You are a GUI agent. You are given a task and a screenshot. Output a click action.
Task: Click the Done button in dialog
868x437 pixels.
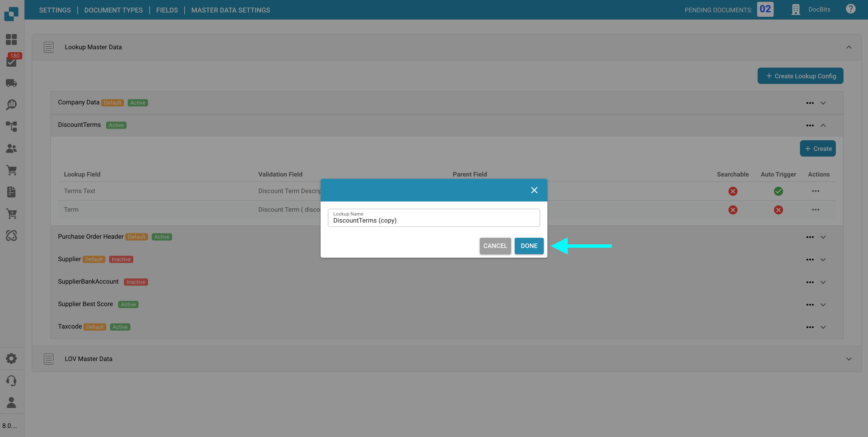click(x=529, y=246)
